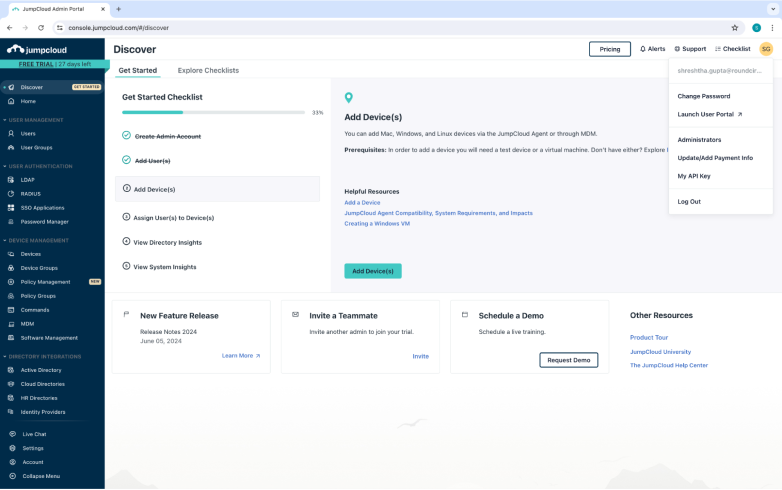Bookmark this page with star icon
The height and width of the screenshot is (490, 782).
pyautogui.click(x=735, y=28)
